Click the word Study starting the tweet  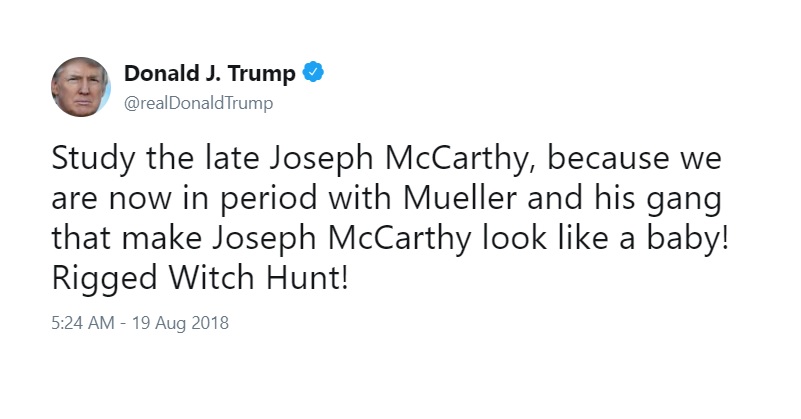pos(93,160)
